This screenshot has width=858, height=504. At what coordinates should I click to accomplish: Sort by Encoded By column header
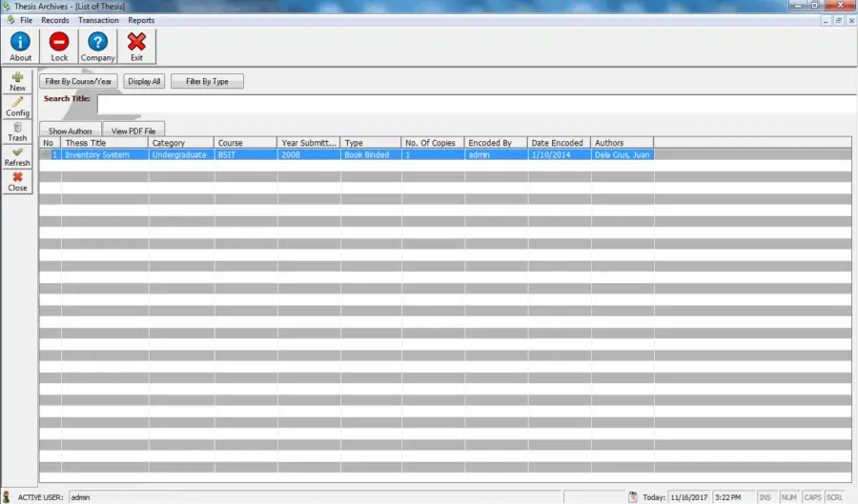pyautogui.click(x=496, y=143)
